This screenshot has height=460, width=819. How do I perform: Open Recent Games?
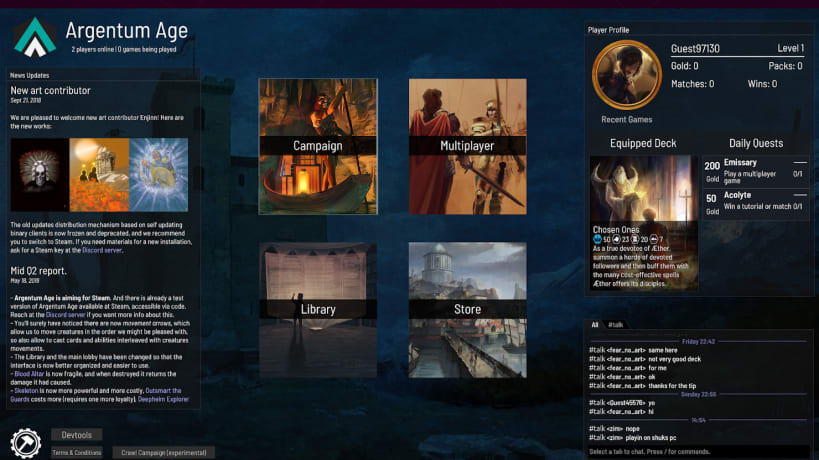click(626, 120)
